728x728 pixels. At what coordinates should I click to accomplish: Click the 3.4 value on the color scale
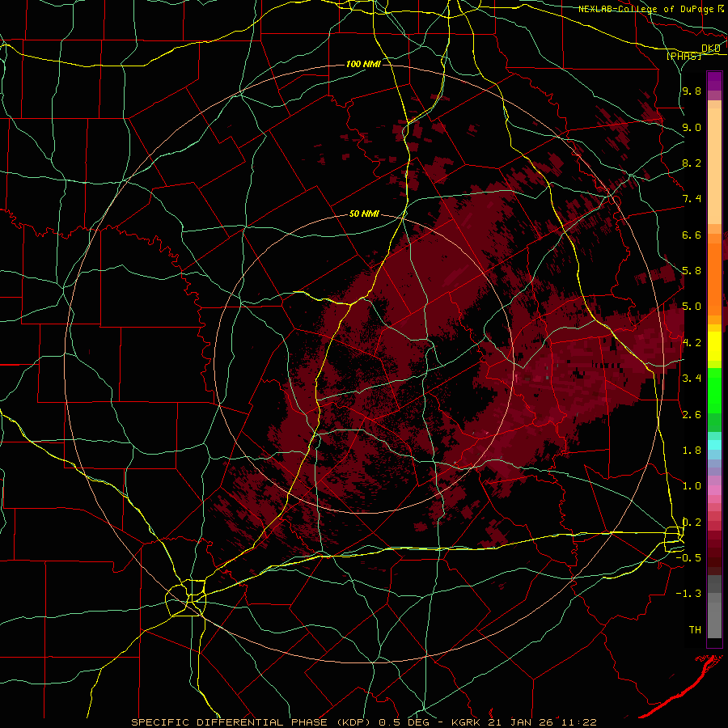pyautogui.click(x=692, y=379)
